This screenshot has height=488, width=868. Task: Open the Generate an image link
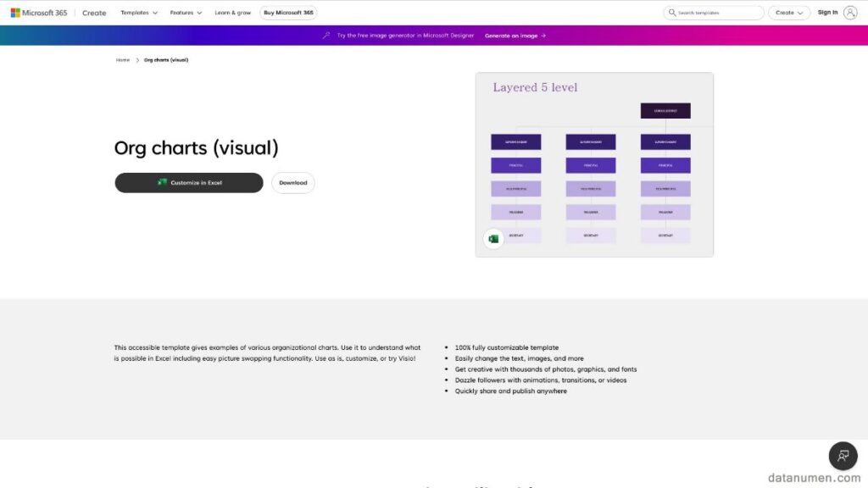[512, 36]
